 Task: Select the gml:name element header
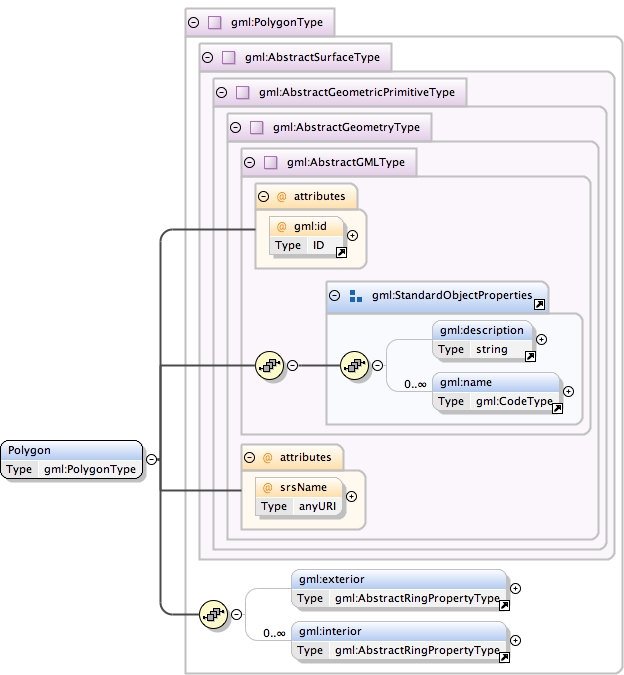tap(497, 382)
